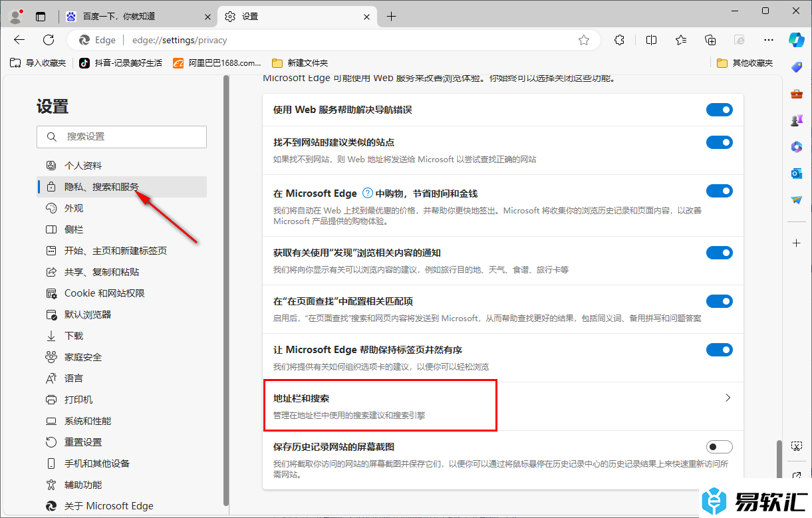Screen dimensions: 812x518
Task: Open 新建文件夹 bookmarks folder
Action: (301, 63)
